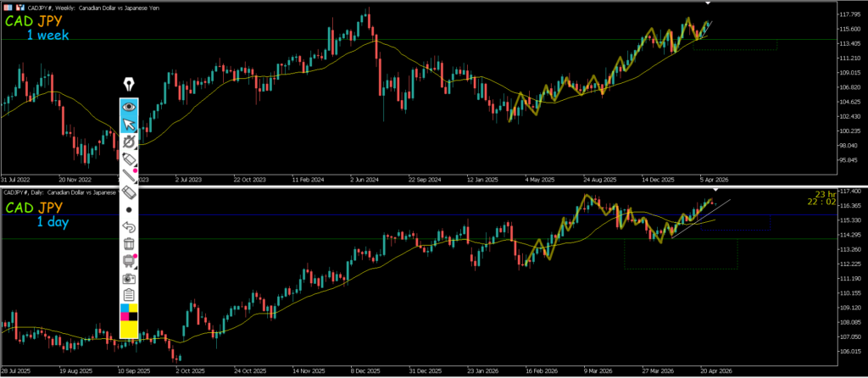Toggle the eye visibility button in the toolbar
Viewport: 868px width, 378px height.
(129, 107)
